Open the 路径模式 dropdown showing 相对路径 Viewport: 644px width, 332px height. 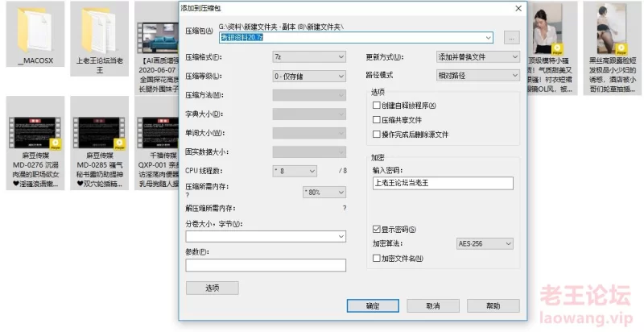[478, 76]
